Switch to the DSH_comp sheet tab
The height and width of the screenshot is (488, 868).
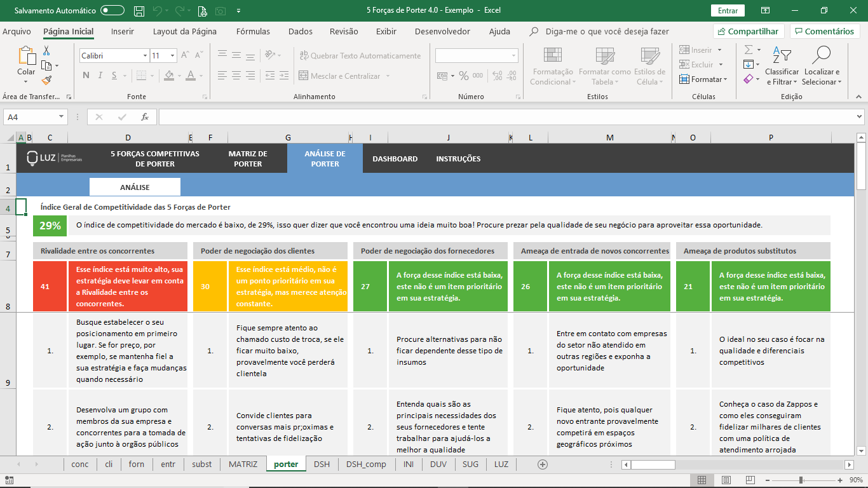click(366, 464)
